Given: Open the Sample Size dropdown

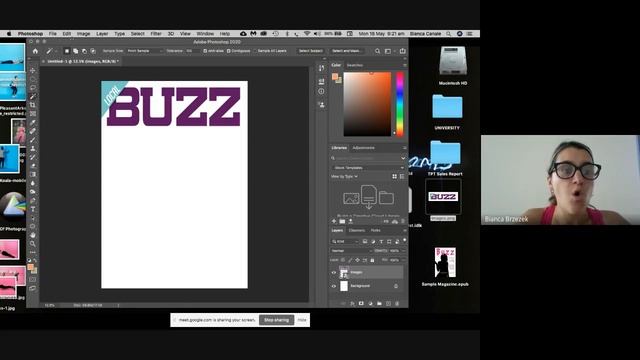Looking at the screenshot, I should click(x=144, y=51).
